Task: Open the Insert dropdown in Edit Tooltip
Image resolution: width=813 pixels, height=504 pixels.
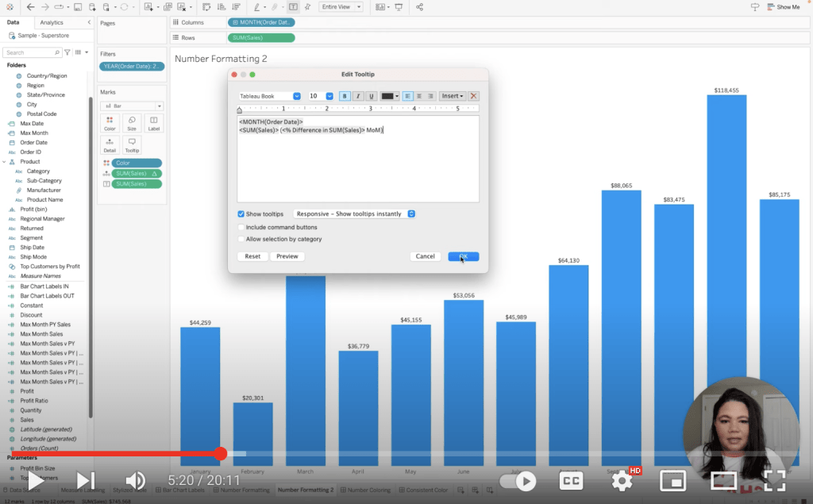Action: point(452,96)
